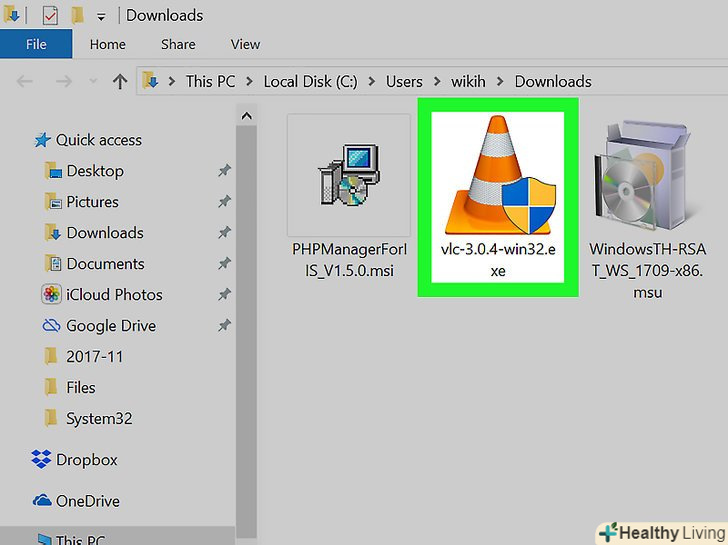Viewport: 728px width, 545px height.
Task: Click the Downloads folder icon in title bar
Action: (x=11, y=15)
